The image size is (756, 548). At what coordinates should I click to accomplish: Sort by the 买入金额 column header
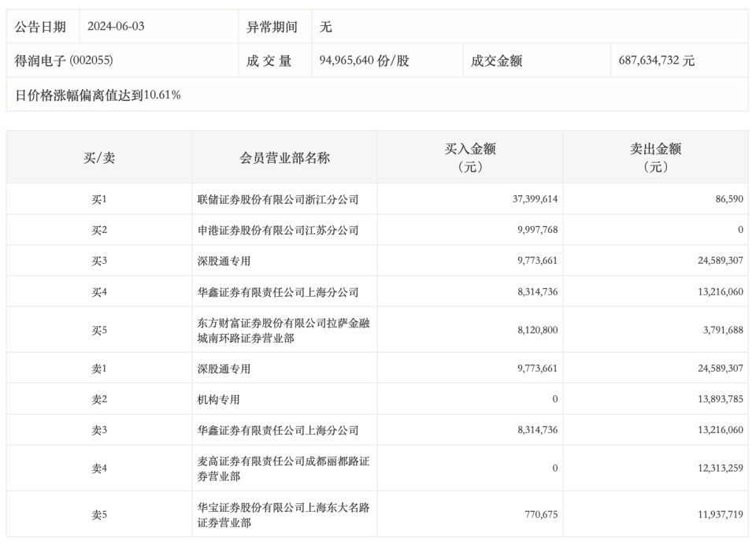pyautogui.click(x=469, y=156)
